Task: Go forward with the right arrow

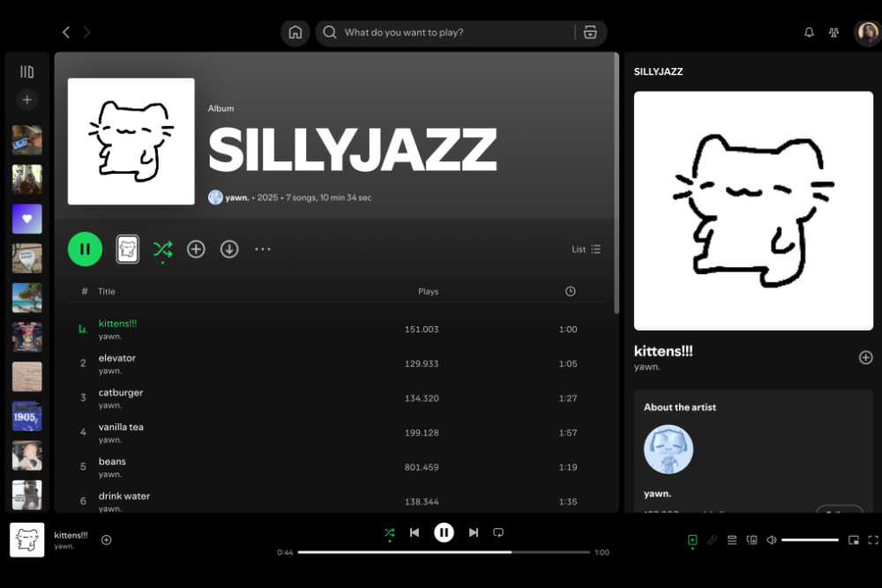Action: tap(86, 33)
